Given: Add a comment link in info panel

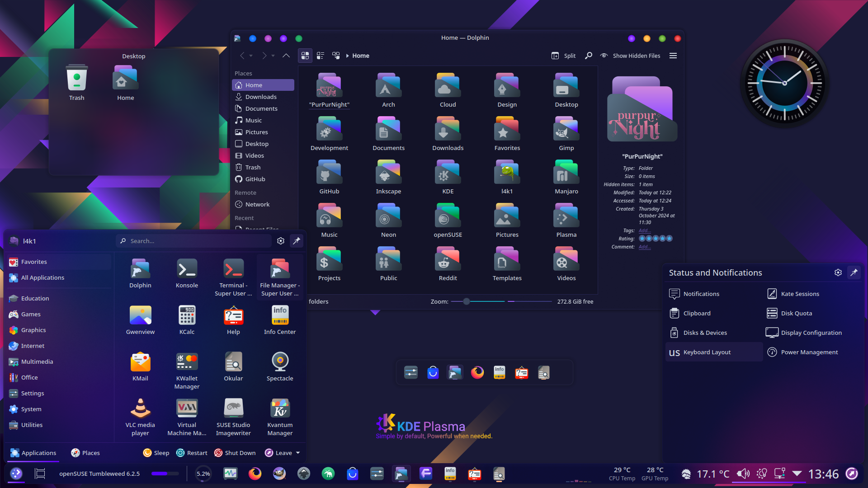Looking at the screenshot, I should (x=645, y=247).
